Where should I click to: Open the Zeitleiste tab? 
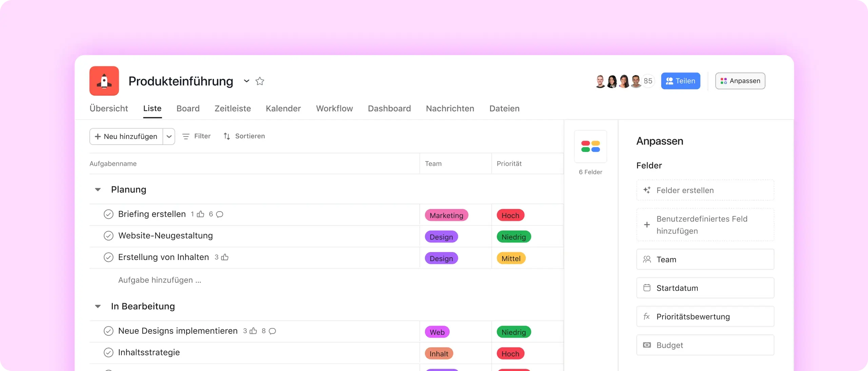[233, 108]
